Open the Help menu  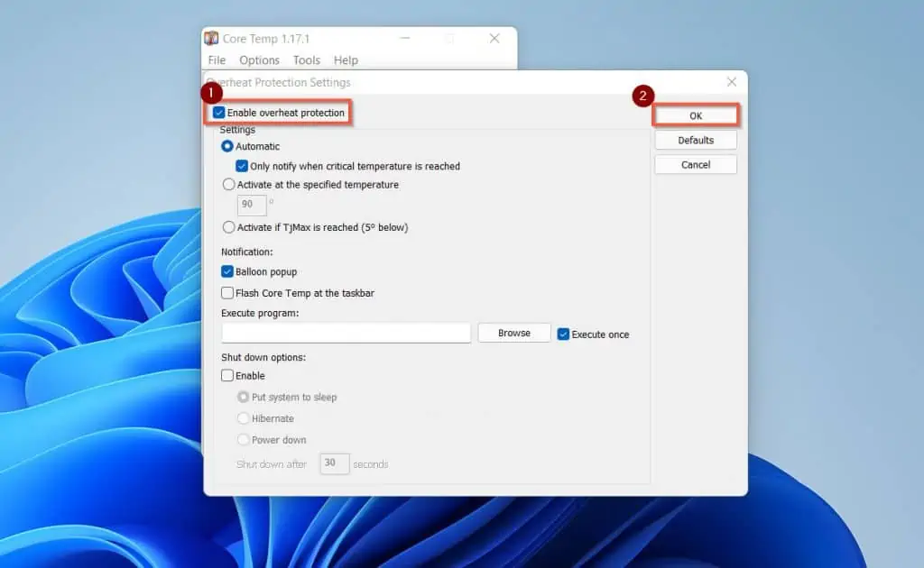point(346,60)
